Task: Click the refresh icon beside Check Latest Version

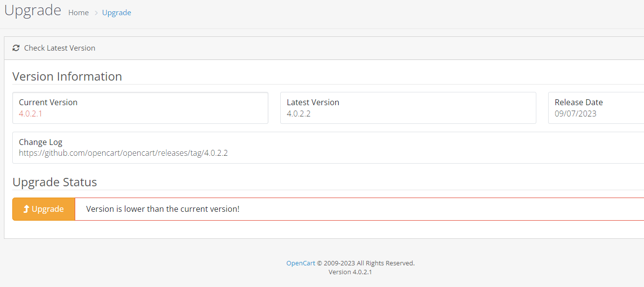Action: (16, 48)
